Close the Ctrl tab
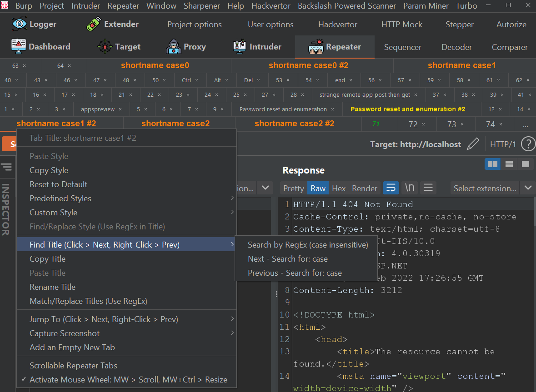This screenshot has height=392, width=536. pos(196,80)
